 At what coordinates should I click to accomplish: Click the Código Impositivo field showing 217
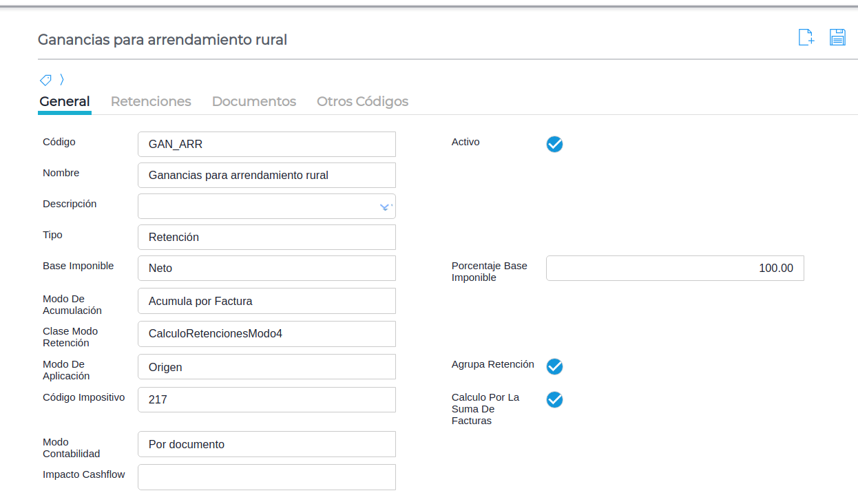click(x=266, y=399)
